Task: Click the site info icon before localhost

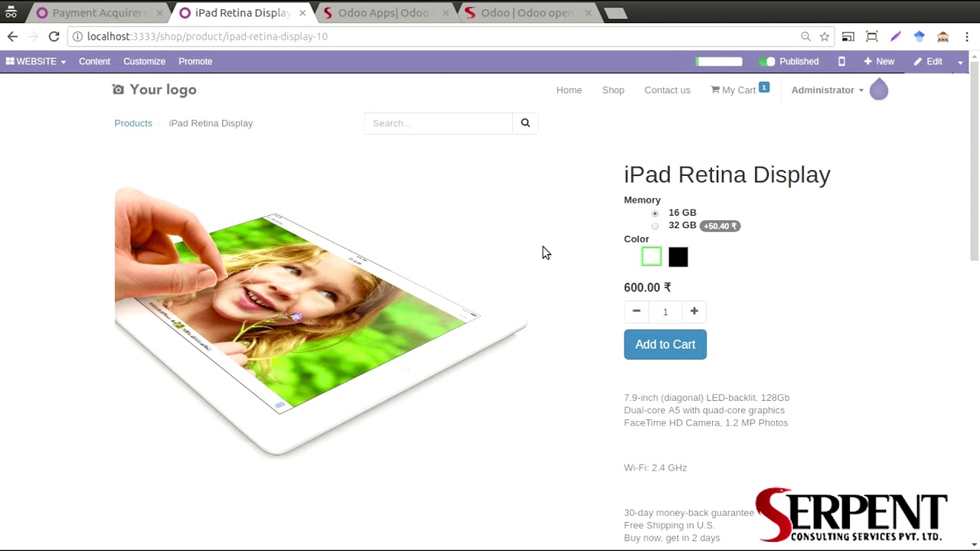Action: [x=77, y=36]
